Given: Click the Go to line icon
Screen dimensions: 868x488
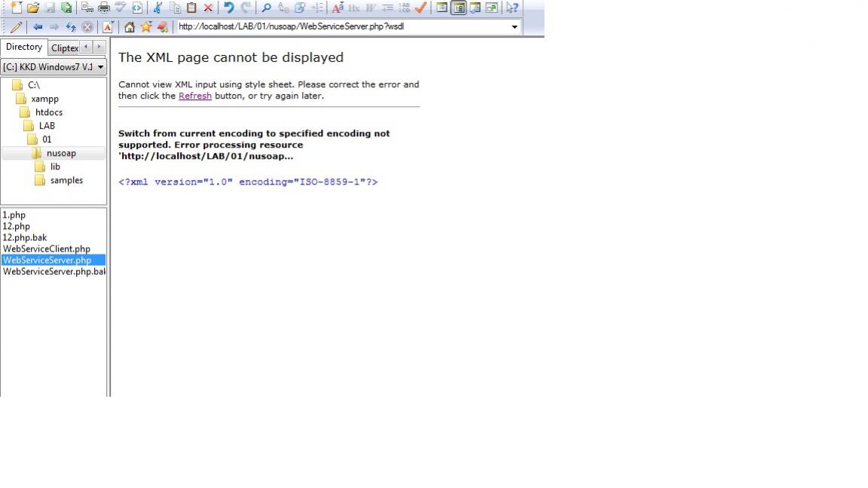Looking at the screenshot, I should tap(317, 8).
